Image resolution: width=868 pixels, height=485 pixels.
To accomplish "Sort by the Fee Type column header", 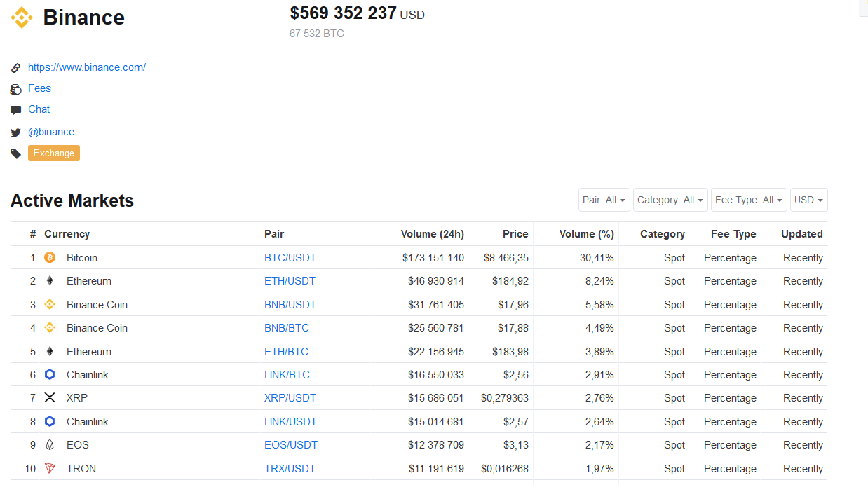I will click(x=733, y=234).
